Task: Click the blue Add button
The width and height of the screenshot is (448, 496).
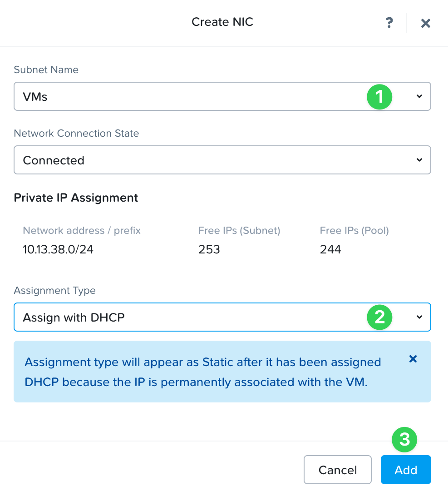Action: 406,470
